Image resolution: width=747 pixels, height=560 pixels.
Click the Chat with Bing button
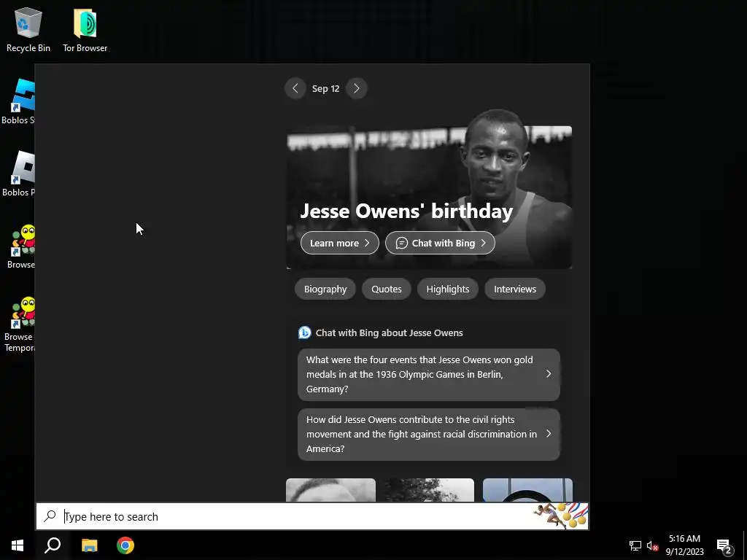[440, 243]
